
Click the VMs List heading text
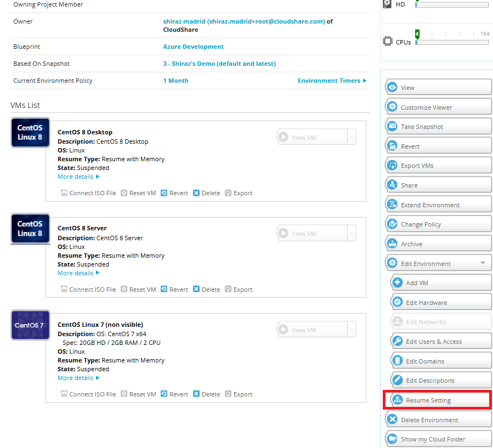pyautogui.click(x=25, y=105)
